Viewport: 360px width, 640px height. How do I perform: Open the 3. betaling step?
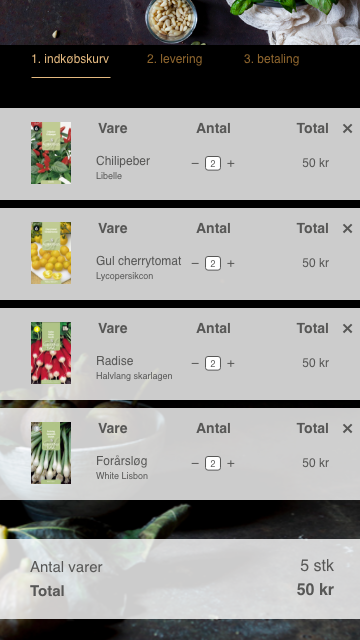[x=271, y=59]
